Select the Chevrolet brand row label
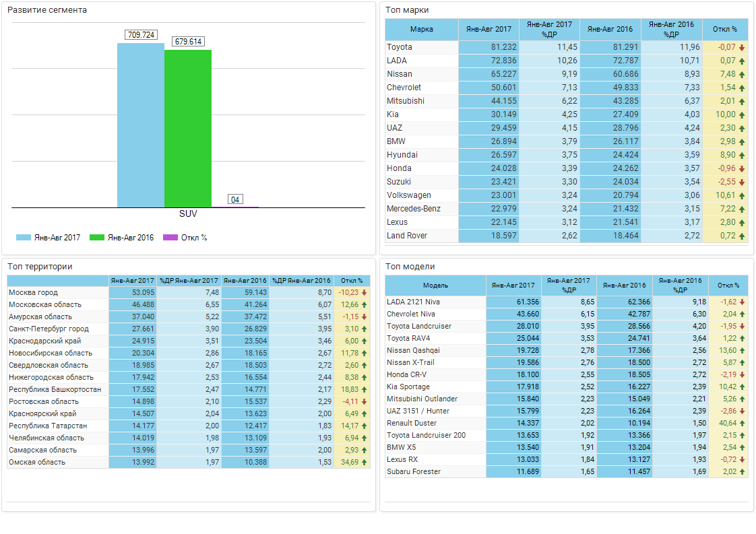This screenshot has height=534, width=756. [x=404, y=88]
